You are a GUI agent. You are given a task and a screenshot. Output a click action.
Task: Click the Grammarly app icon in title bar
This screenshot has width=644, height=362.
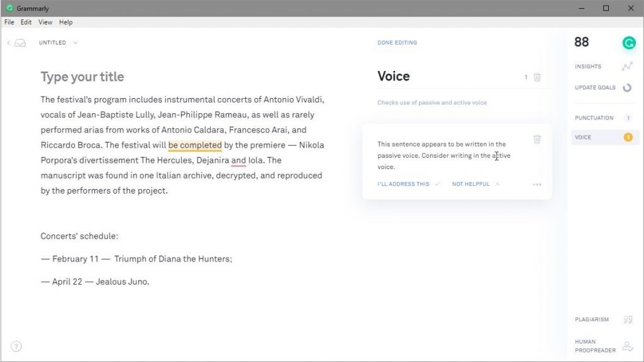[x=9, y=8]
